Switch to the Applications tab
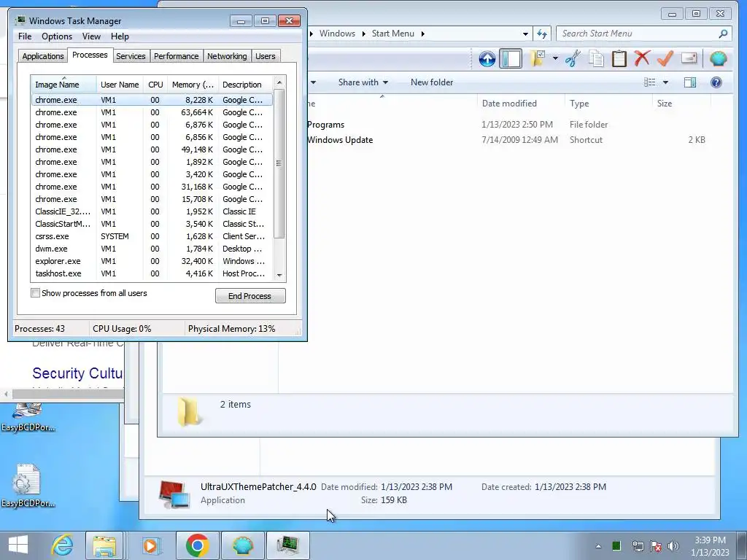 (43, 56)
